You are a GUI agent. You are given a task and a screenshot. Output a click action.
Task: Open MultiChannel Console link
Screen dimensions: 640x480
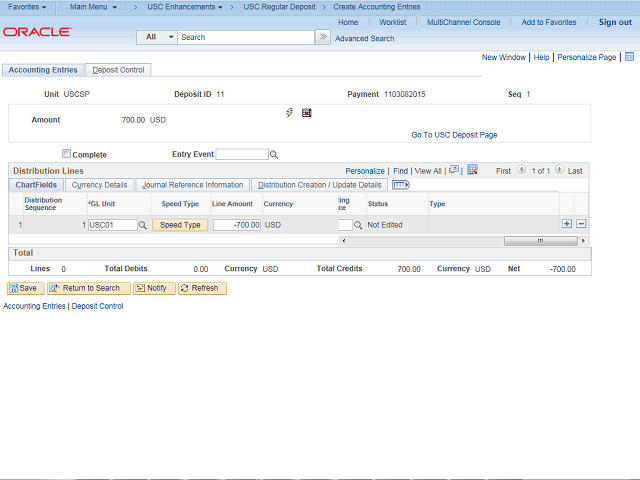(x=463, y=22)
